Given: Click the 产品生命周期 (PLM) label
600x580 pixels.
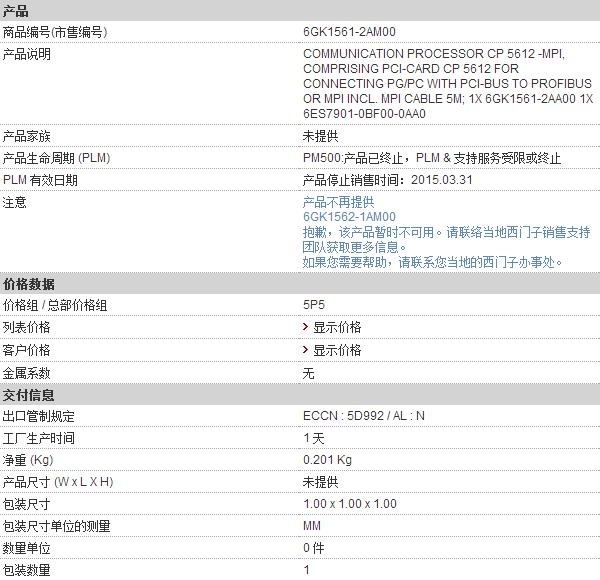Looking at the screenshot, I should [56, 158].
